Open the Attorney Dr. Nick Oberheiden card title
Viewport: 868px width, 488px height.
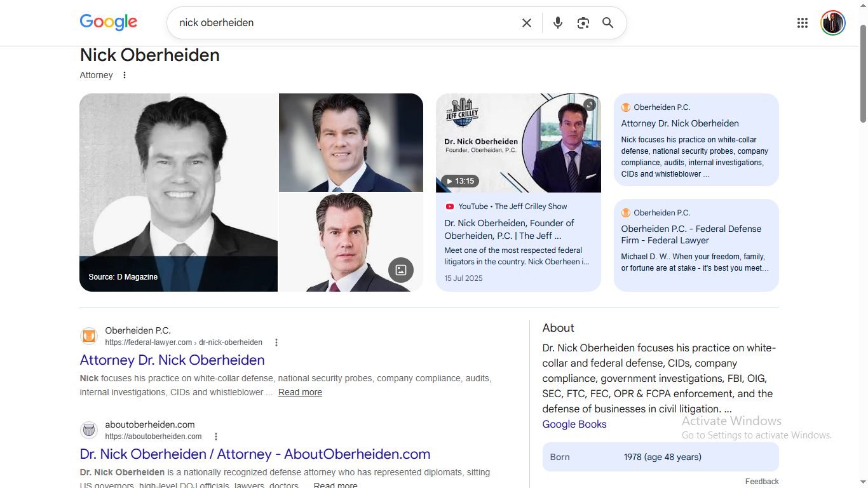coord(680,124)
